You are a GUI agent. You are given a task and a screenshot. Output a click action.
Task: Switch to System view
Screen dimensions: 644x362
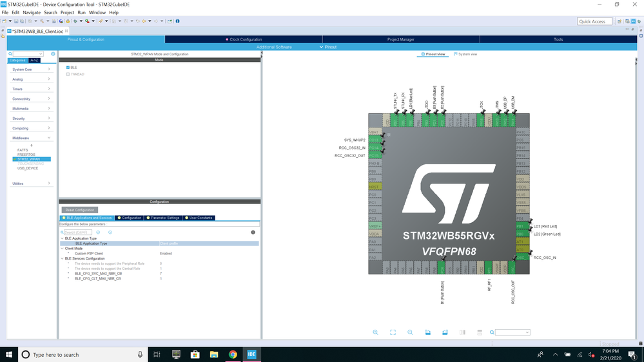tap(465, 54)
